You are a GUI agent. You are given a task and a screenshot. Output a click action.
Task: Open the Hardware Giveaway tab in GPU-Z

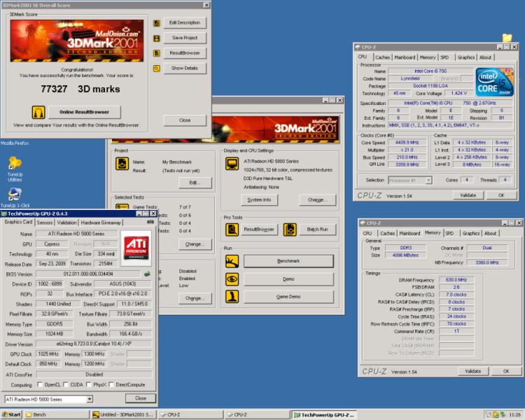[101, 223]
